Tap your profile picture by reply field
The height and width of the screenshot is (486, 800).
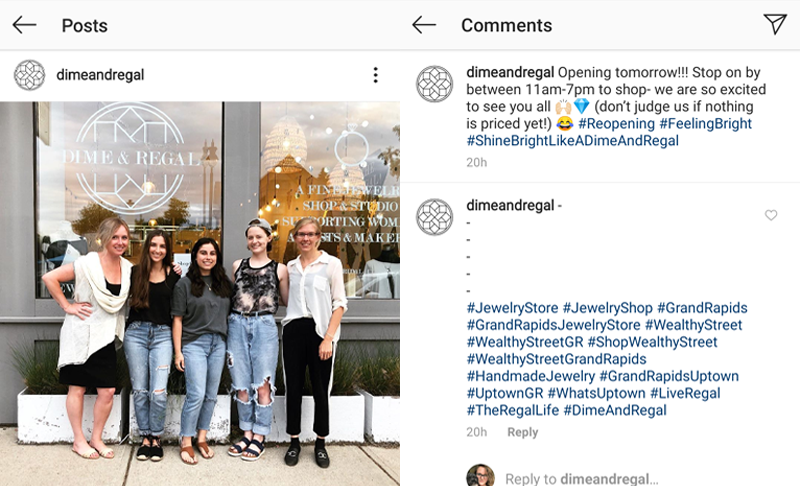tap(481, 476)
